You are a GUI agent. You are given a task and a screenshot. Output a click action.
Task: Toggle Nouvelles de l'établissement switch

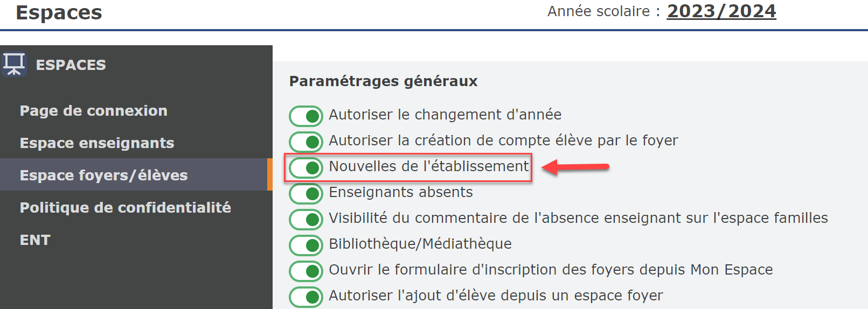coord(306,167)
